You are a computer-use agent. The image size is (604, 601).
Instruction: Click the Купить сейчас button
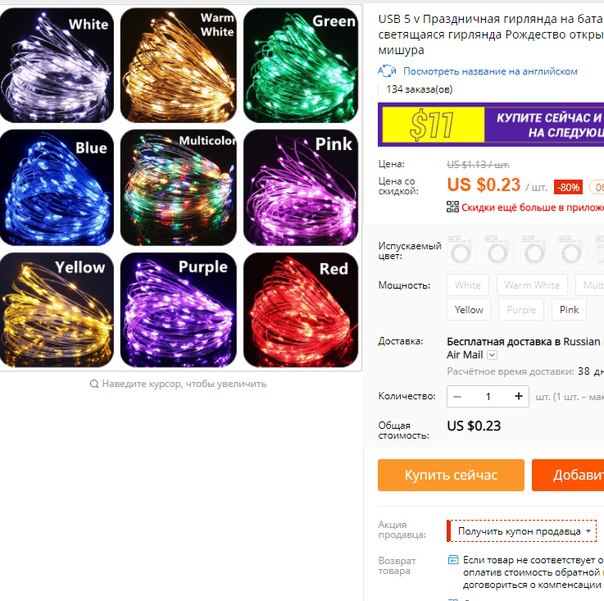451,475
